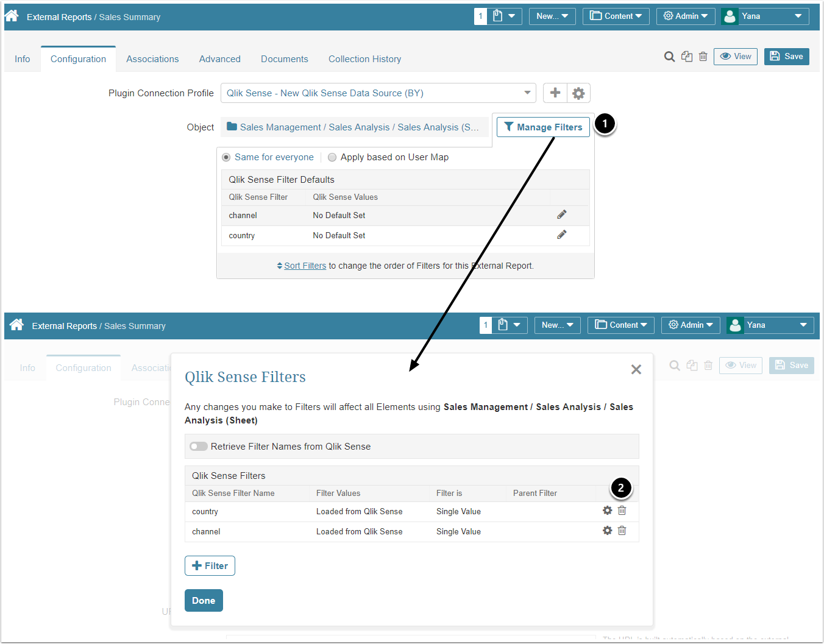The width and height of the screenshot is (824, 644).
Task: Click "No Default Set" in the channel defaults row
Action: click(339, 215)
